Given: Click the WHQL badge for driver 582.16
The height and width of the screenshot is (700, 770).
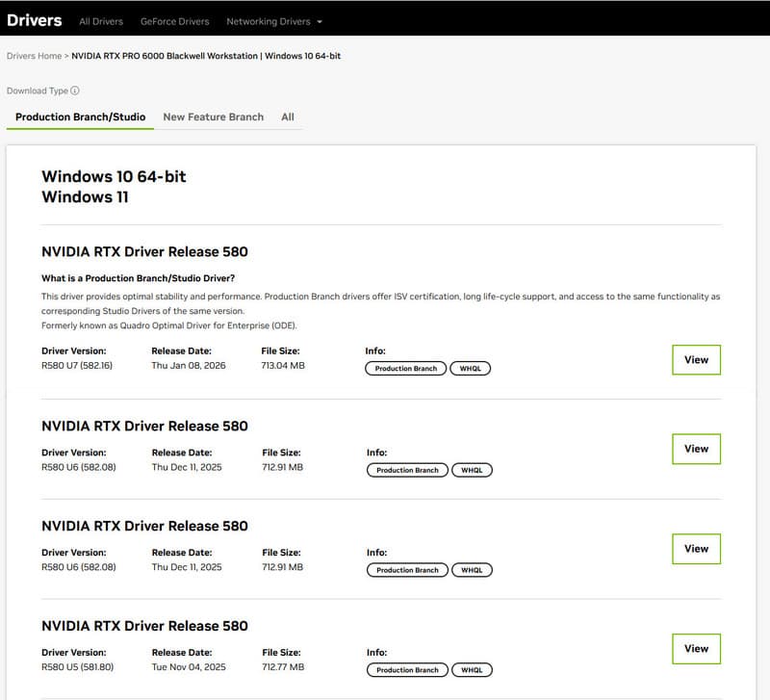Looking at the screenshot, I should (x=470, y=369).
